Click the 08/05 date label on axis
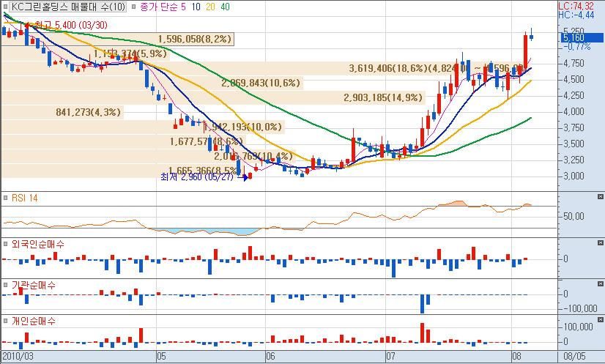The height and width of the screenshot is (364, 605). pyautogui.click(x=574, y=355)
